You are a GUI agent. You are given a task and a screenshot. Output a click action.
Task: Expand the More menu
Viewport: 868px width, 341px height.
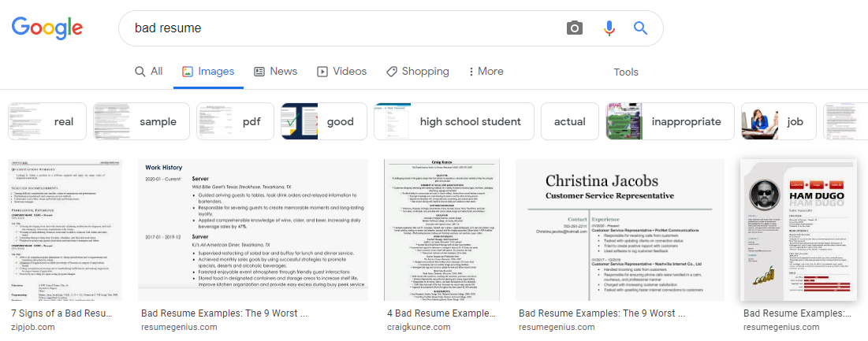pyautogui.click(x=486, y=72)
